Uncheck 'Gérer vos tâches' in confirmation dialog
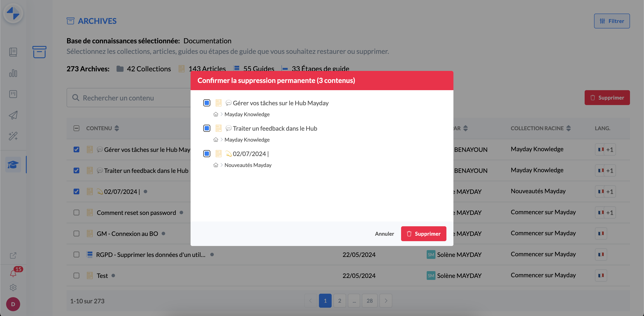 click(207, 103)
